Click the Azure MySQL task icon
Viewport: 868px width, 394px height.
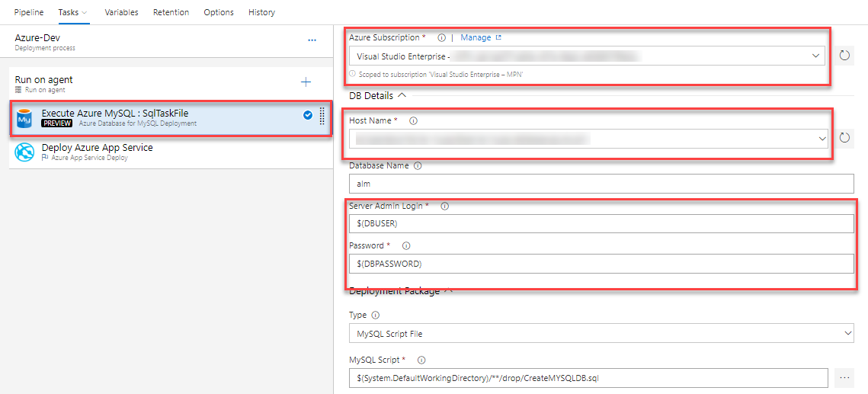25,118
